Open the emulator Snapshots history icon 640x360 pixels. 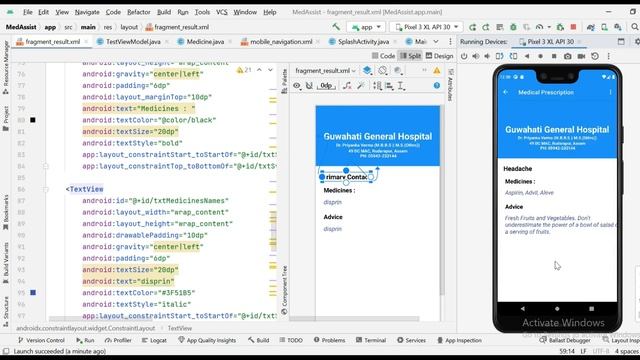(595, 56)
